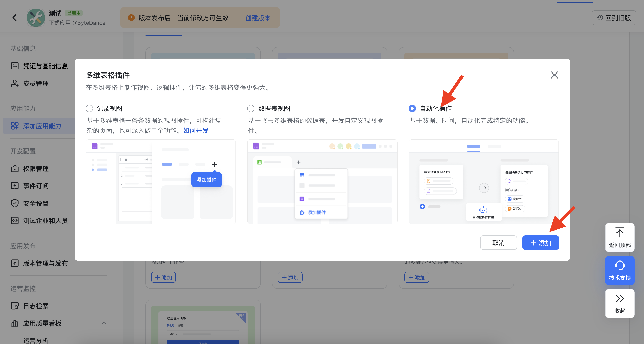Close the 多维表格插件 dialog with the X

(554, 75)
